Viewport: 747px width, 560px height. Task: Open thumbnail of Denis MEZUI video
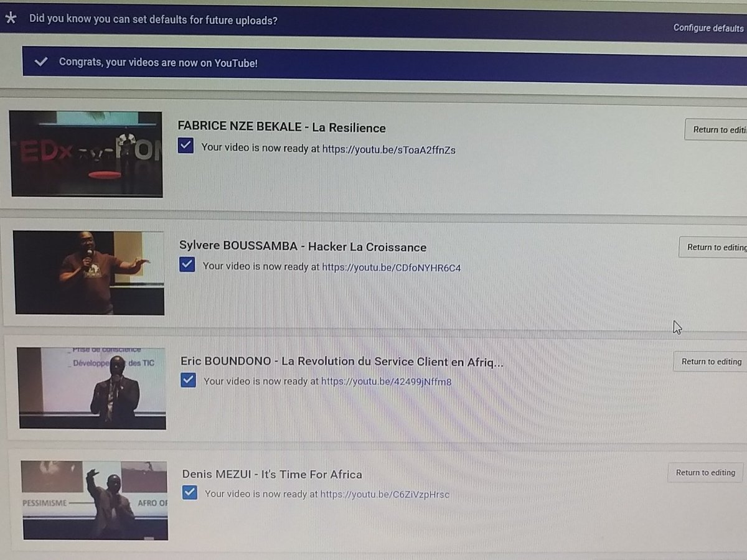pos(95,500)
